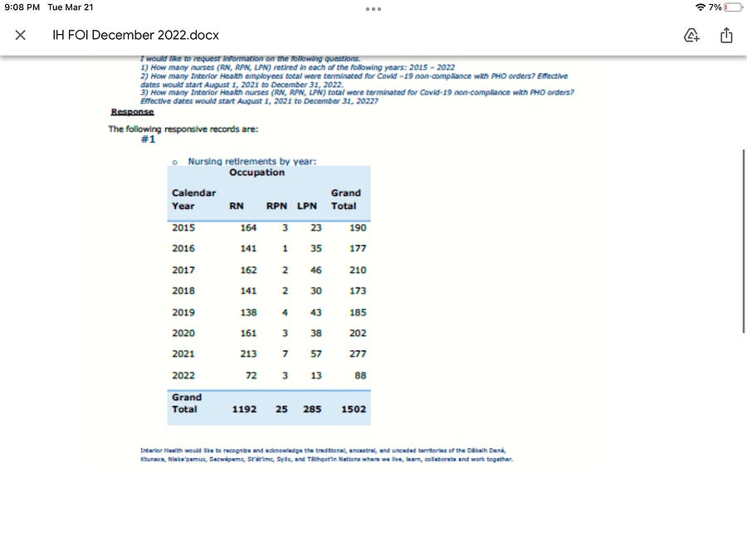The height and width of the screenshot is (560, 747).
Task: Select the 2018 year cell
Action: pyautogui.click(x=183, y=290)
